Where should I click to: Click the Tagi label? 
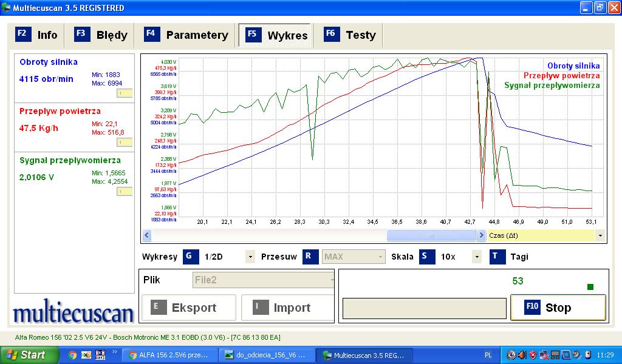(x=519, y=257)
